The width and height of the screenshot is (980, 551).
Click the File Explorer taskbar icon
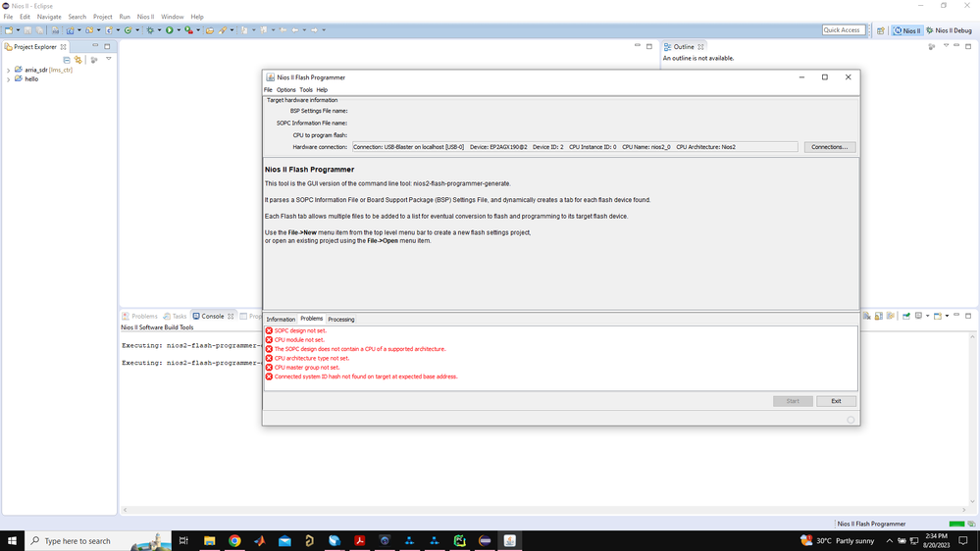pos(209,541)
